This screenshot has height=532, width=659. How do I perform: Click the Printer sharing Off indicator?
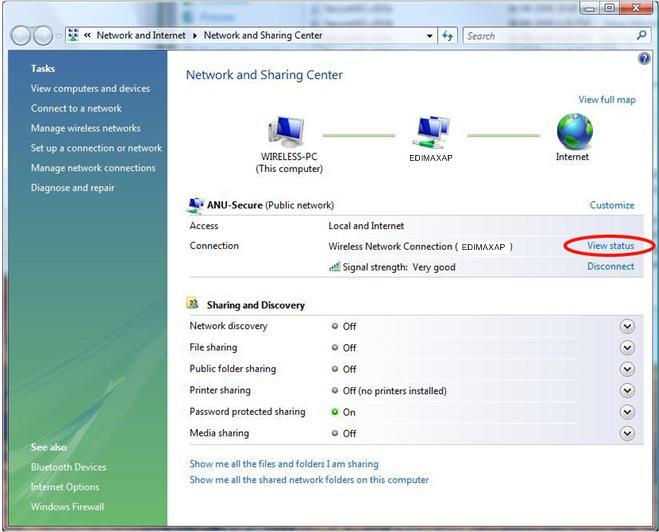pyautogui.click(x=335, y=390)
